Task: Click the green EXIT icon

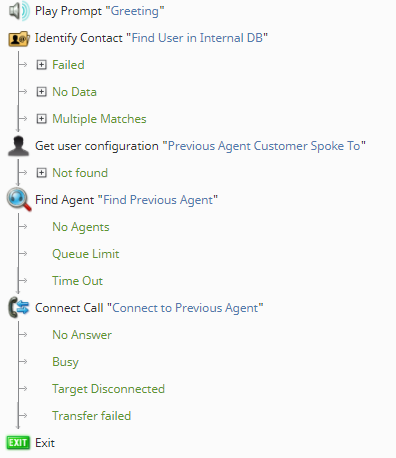Action: pyautogui.click(x=18, y=443)
